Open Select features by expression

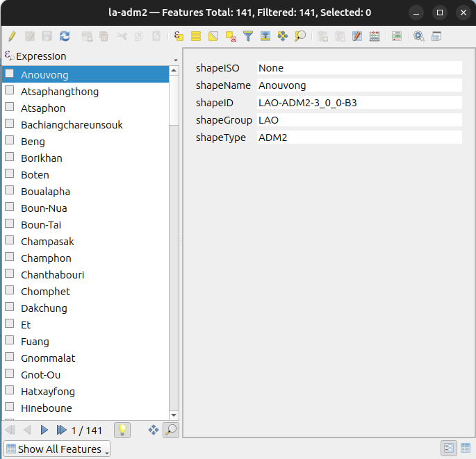tap(179, 36)
